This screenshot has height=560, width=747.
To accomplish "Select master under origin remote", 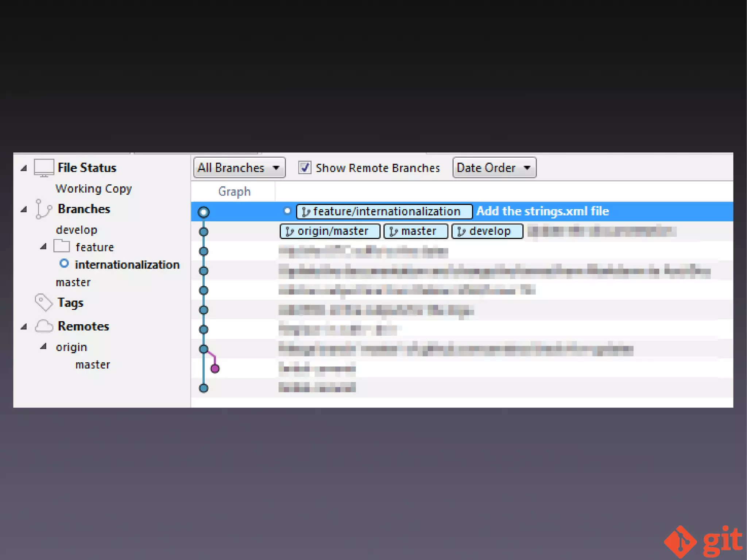I will [x=93, y=365].
